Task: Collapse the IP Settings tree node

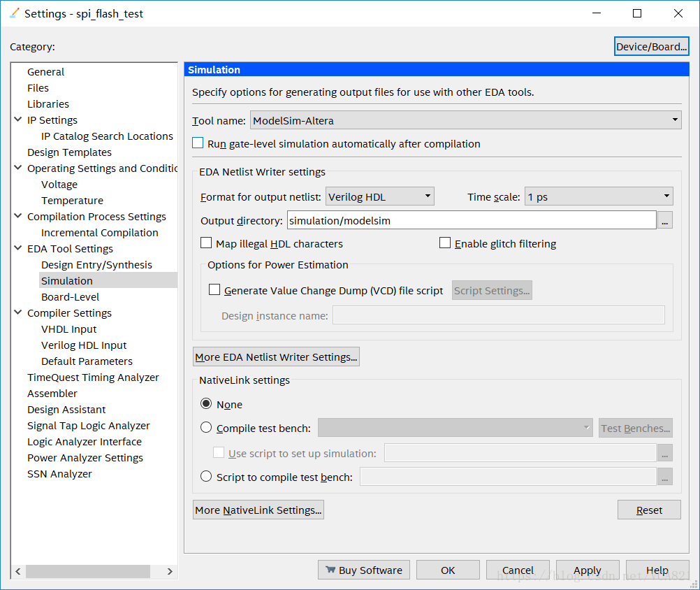Action: (x=18, y=120)
